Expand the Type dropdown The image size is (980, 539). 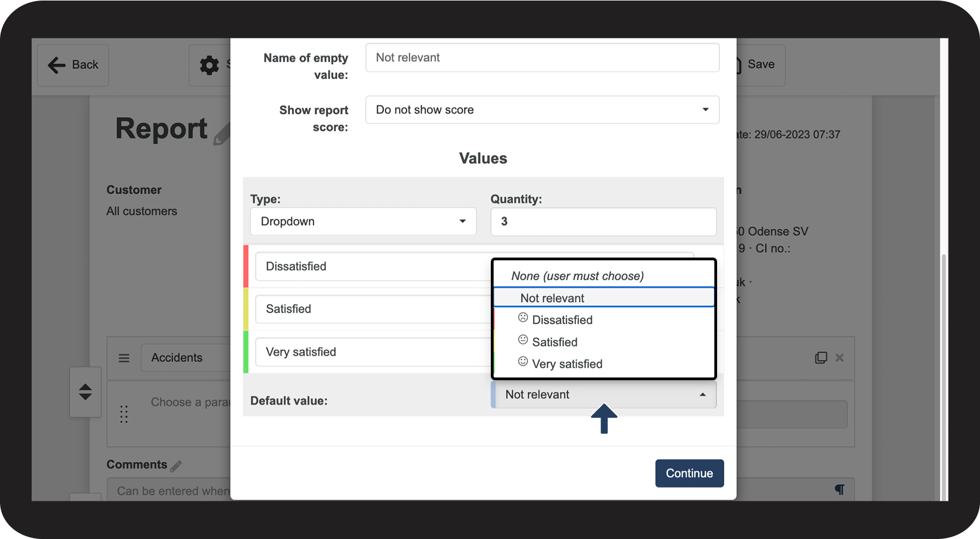363,221
